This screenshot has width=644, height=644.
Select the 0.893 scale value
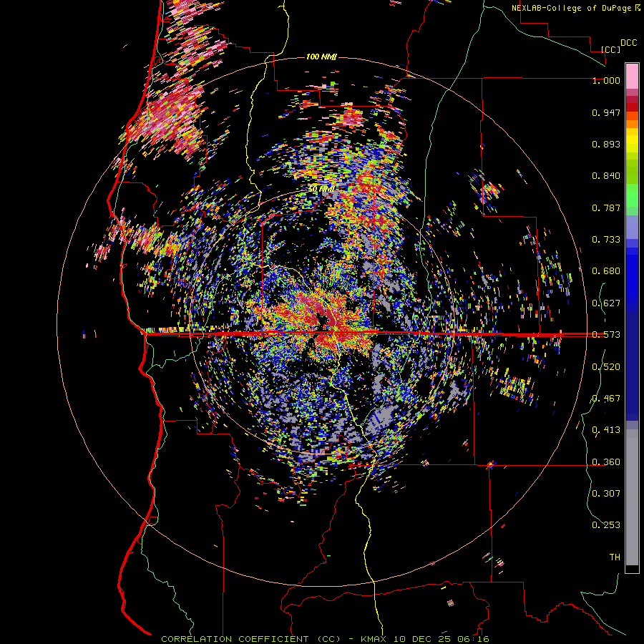click(606, 144)
